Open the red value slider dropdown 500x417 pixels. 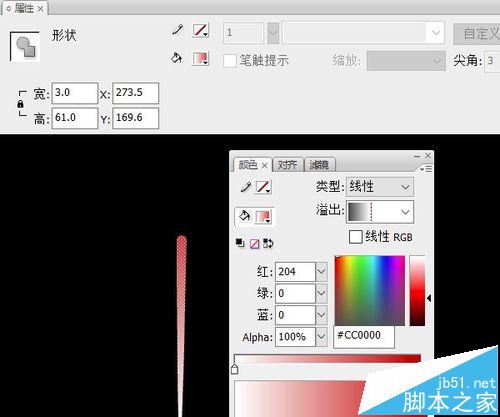click(321, 272)
